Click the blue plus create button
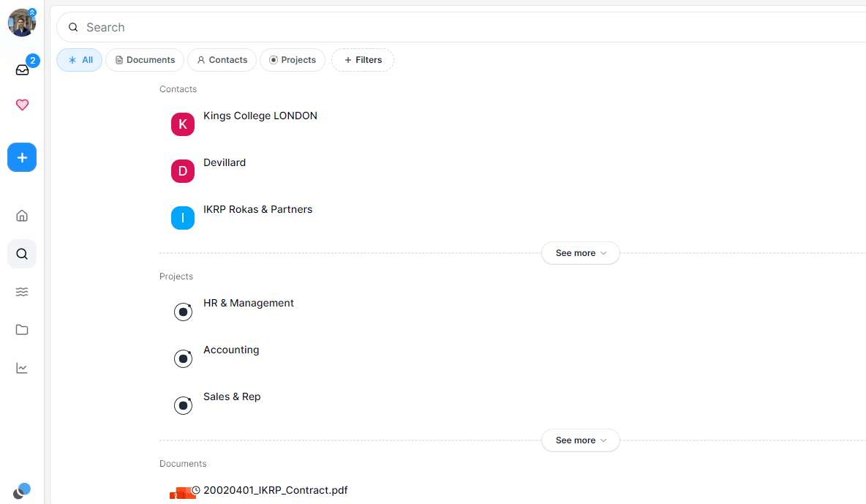The height and width of the screenshot is (504, 866). click(22, 157)
